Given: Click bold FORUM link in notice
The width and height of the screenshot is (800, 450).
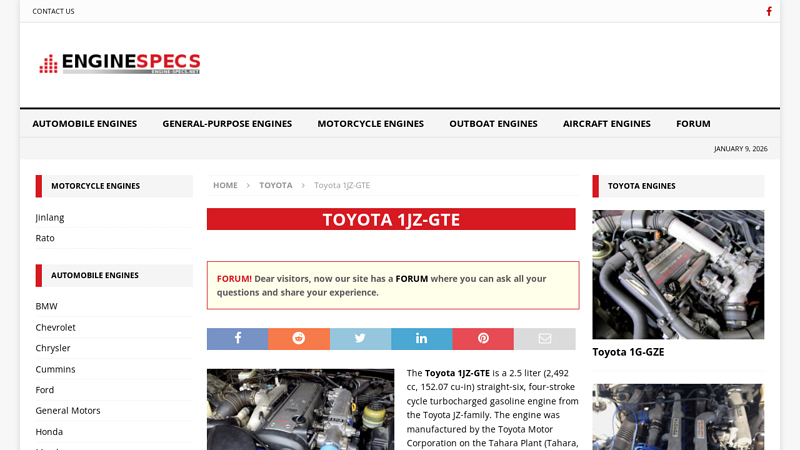Looking at the screenshot, I should [x=412, y=279].
